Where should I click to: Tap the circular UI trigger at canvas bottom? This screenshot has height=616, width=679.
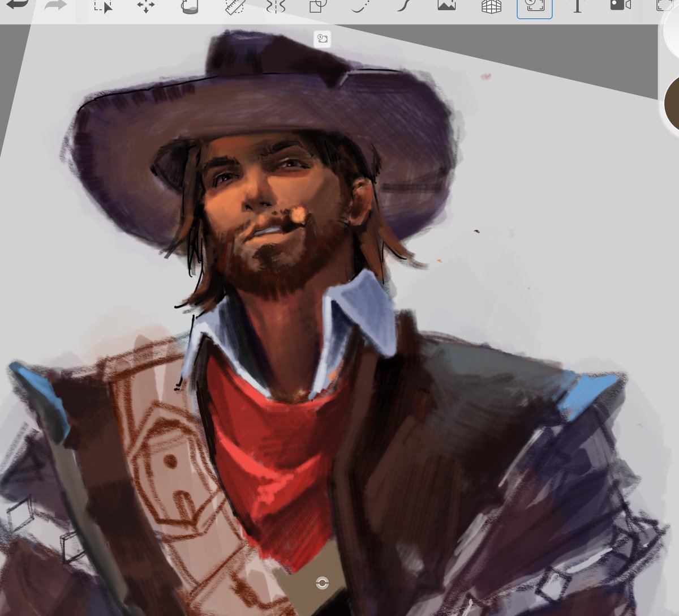(323, 583)
